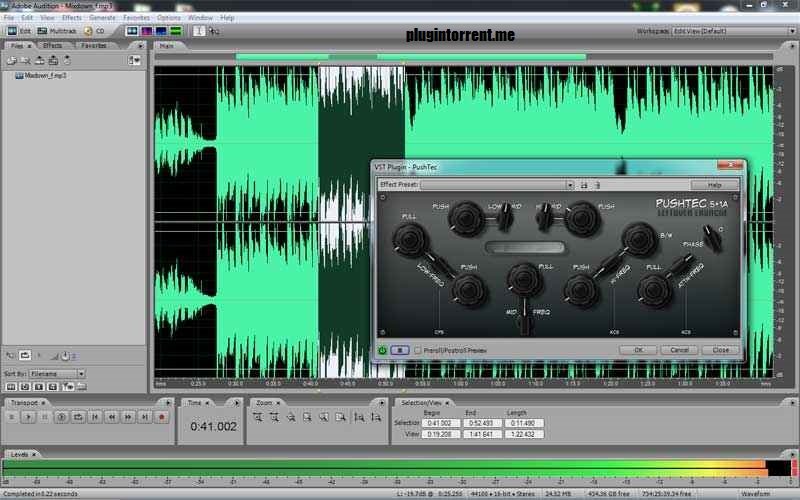
Task: Open the Files panel view options dropdown
Action: 134,60
